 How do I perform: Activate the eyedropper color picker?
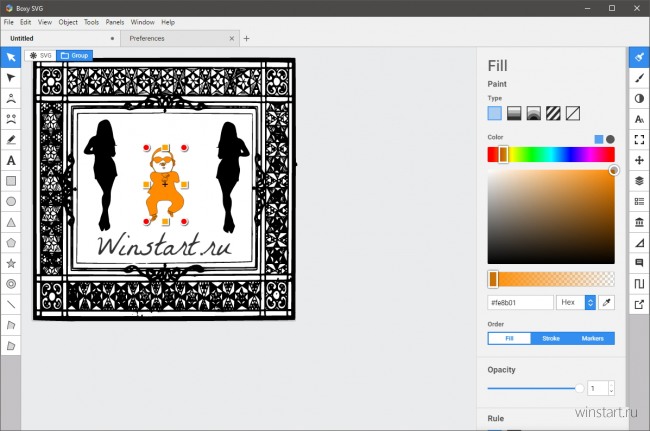pos(607,302)
